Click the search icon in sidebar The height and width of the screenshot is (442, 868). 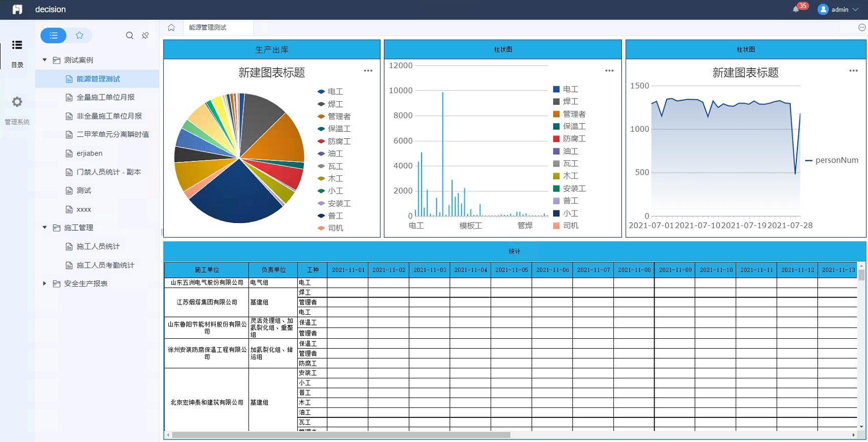pos(129,36)
